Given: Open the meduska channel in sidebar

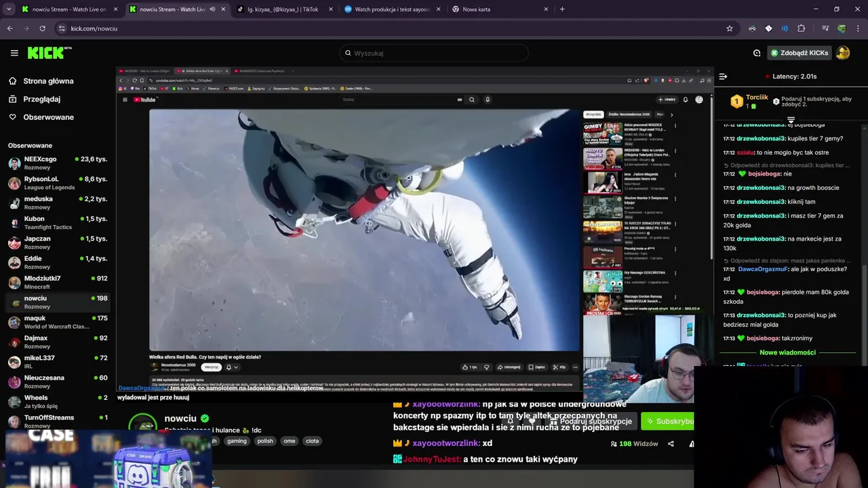Looking at the screenshot, I should [58, 203].
